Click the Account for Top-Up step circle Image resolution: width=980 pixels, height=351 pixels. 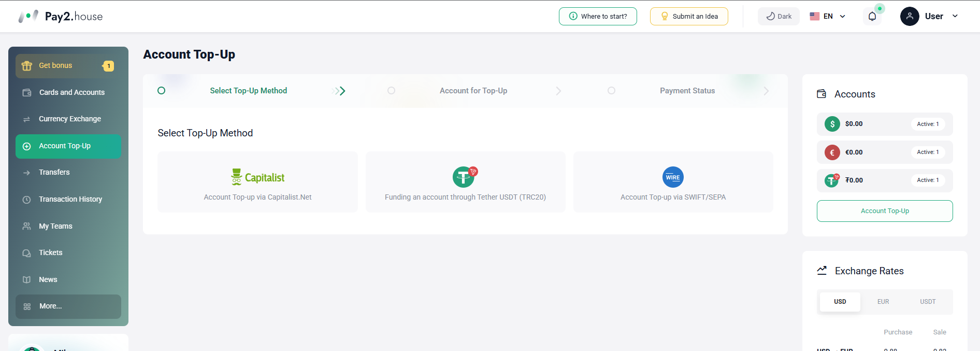click(391, 91)
